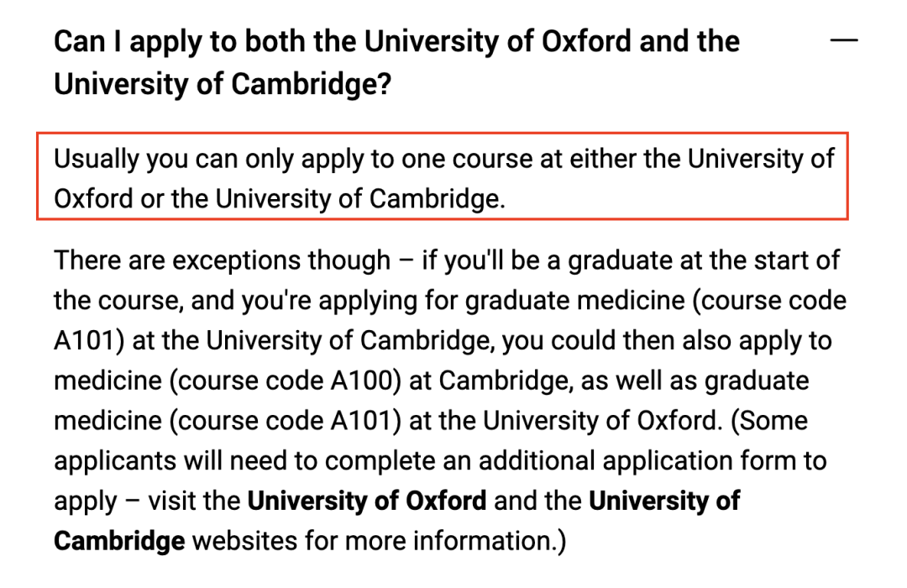Open the bold 'University of Oxford' link
The height and width of the screenshot is (588, 907).
pos(367,501)
